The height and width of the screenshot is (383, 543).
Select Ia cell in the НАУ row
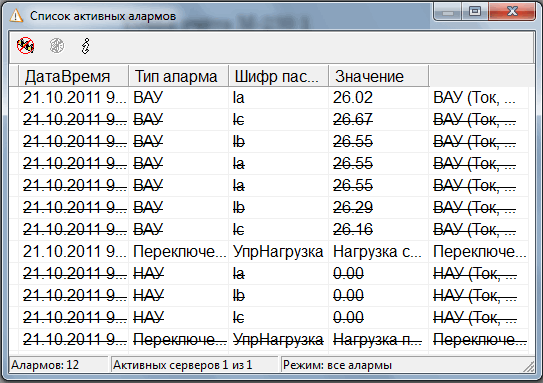[278, 274]
